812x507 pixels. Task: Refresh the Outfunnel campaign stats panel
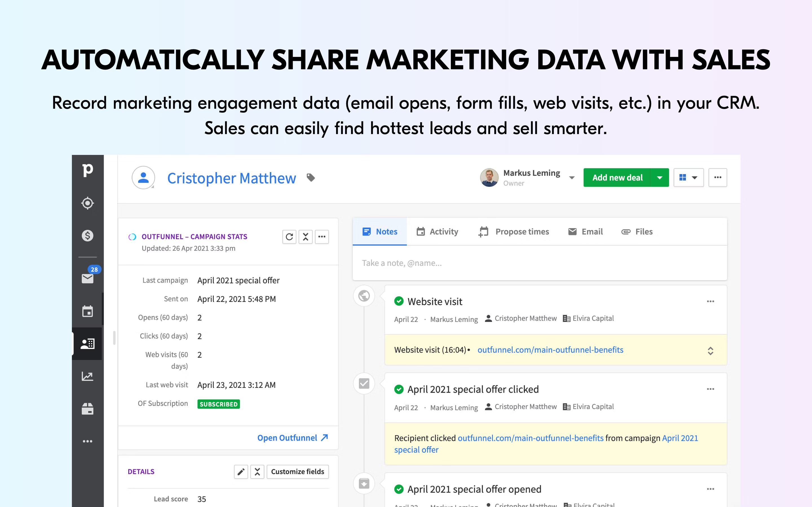point(289,237)
